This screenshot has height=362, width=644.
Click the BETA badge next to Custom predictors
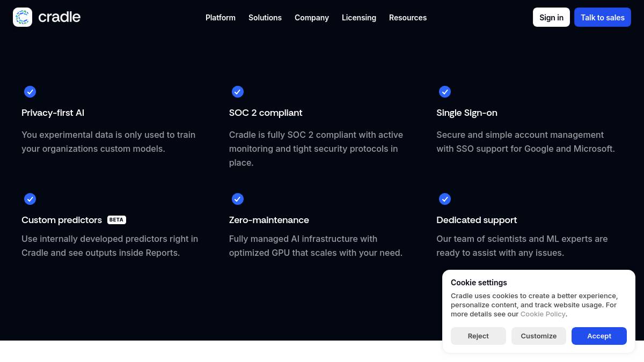[x=116, y=220]
